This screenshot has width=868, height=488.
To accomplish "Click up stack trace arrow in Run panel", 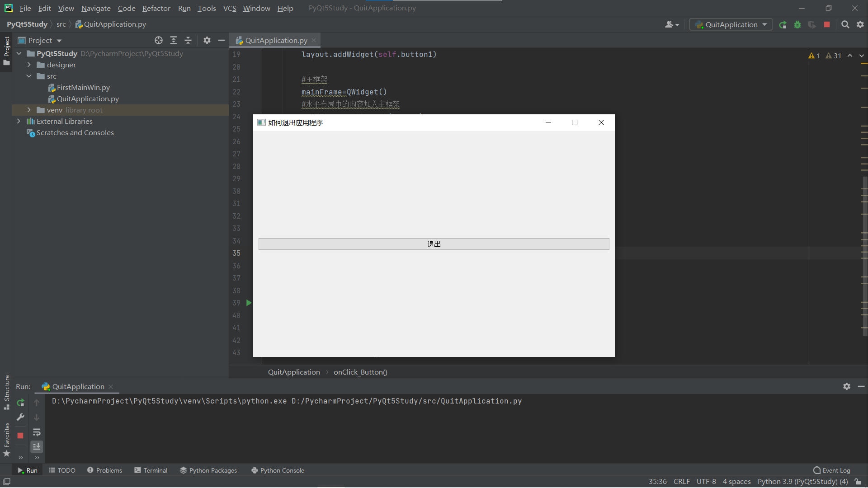I will pos(37,403).
